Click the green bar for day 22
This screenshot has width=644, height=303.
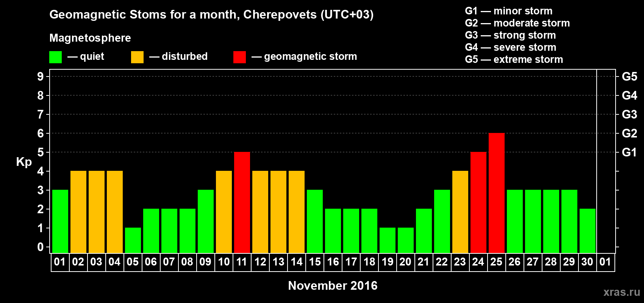(x=442, y=222)
